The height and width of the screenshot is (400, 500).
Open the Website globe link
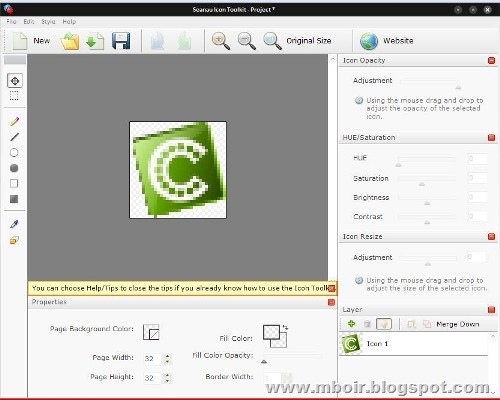pyautogui.click(x=387, y=41)
